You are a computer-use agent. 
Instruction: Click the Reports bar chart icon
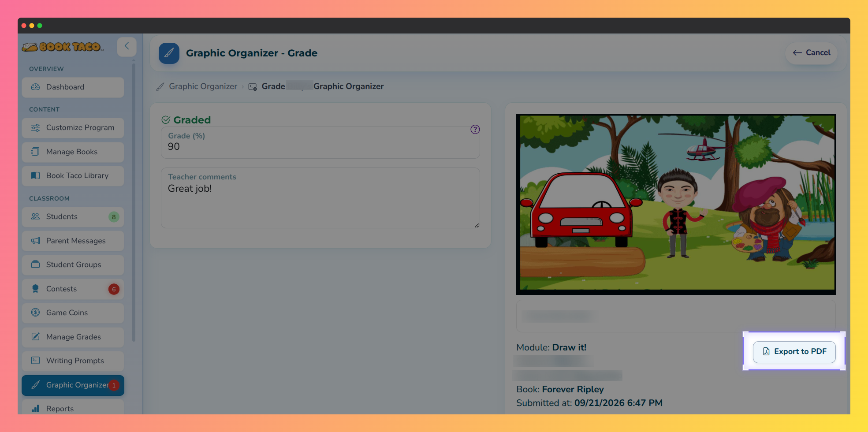click(36, 409)
